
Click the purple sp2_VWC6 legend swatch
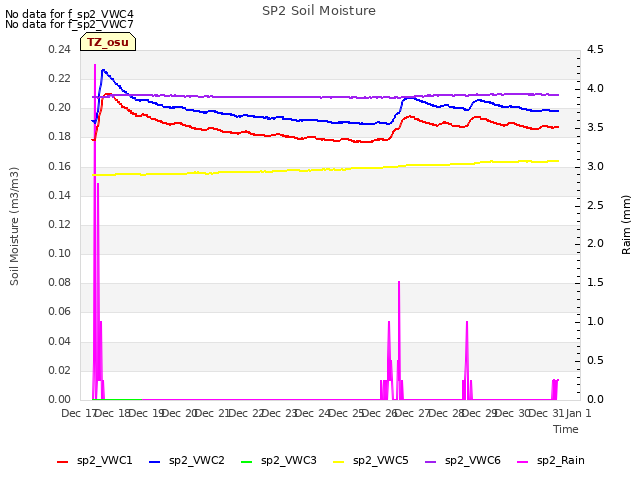[431, 462]
